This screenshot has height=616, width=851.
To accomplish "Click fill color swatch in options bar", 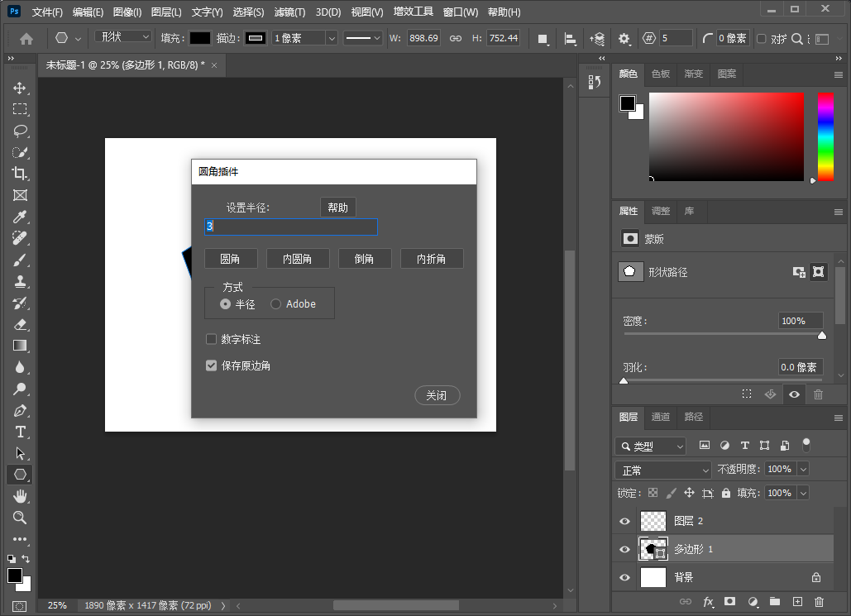I will coord(199,38).
